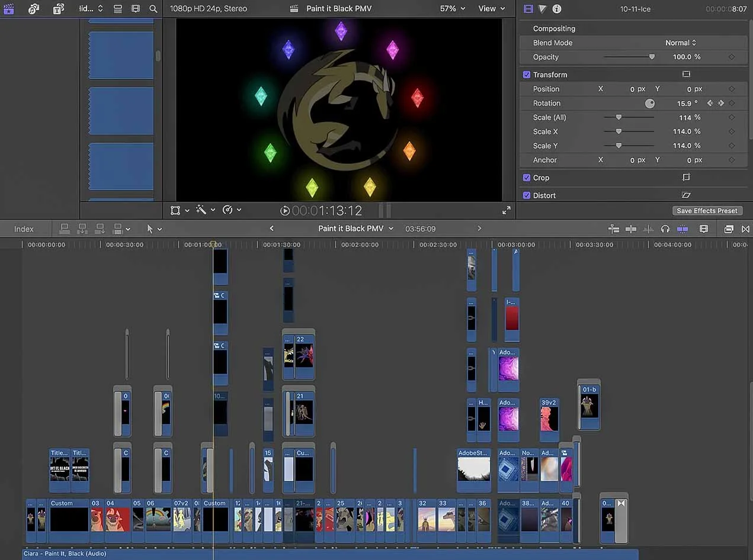Connect selected clip to primary storyline
753x560 pixels.
pyautogui.click(x=65, y=228)
